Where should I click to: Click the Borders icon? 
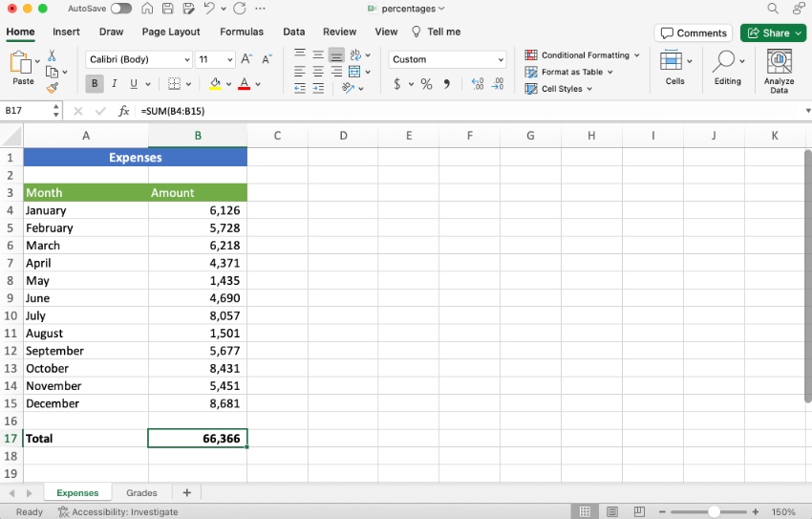click(175, 83)
